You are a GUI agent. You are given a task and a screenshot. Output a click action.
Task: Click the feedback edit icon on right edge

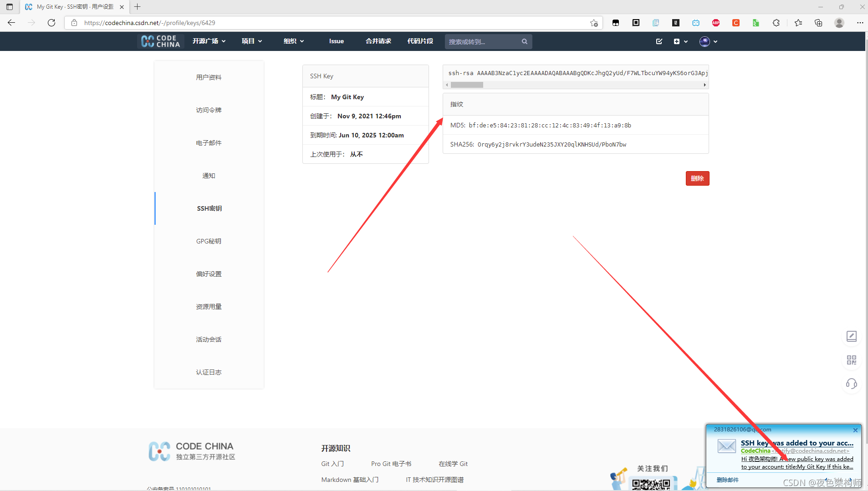click(x=852, y=336)
